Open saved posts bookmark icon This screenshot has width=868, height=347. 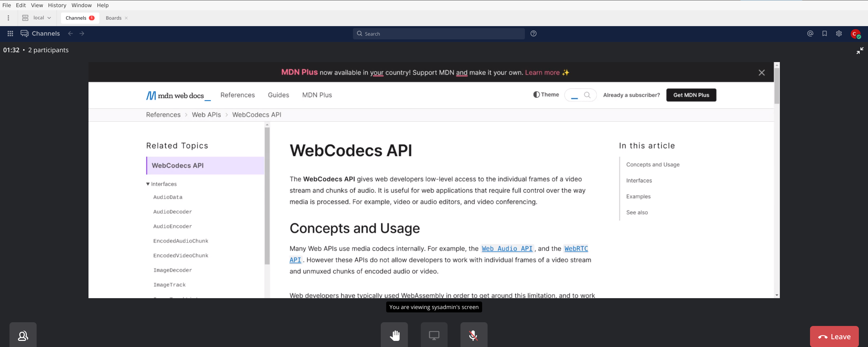[x=824, y=33]
